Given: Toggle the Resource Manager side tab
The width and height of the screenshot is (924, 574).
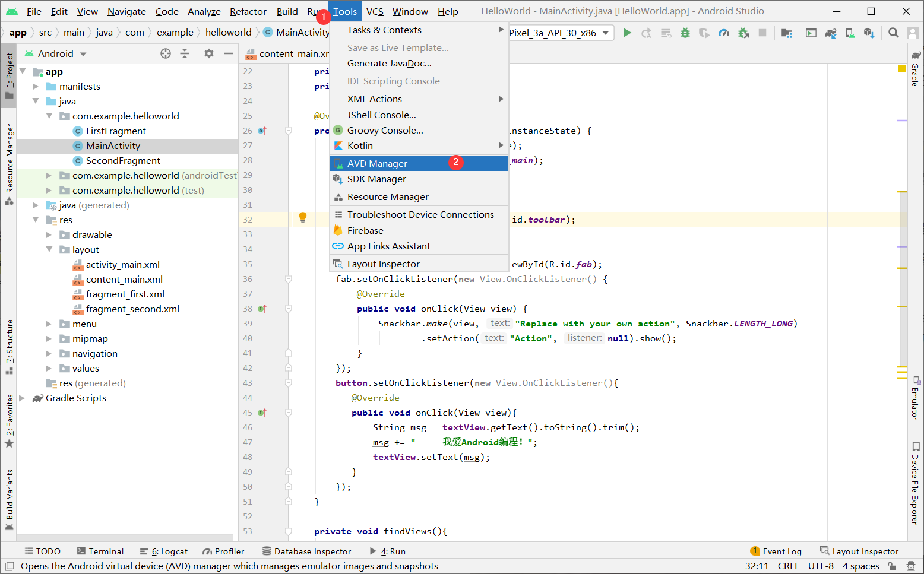Looking at the screenshot, I should pyautogui.click(x=9, y=164).
